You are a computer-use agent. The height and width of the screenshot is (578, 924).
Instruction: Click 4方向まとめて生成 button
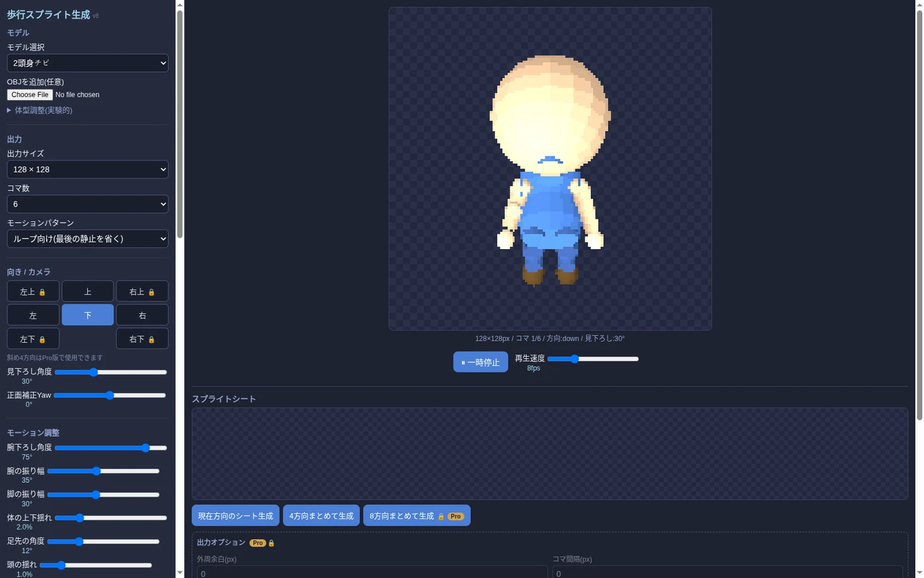click(321, 516)
